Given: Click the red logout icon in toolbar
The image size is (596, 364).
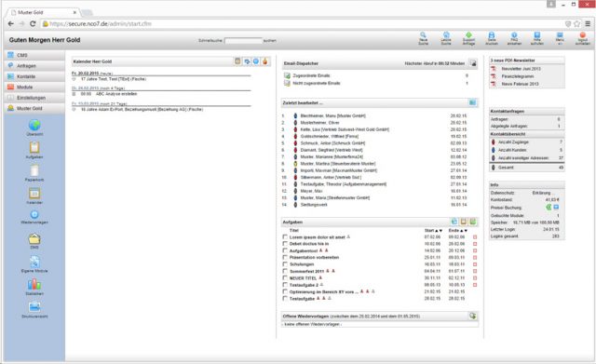Looking at the screenshot, I should tap(582, 35).
